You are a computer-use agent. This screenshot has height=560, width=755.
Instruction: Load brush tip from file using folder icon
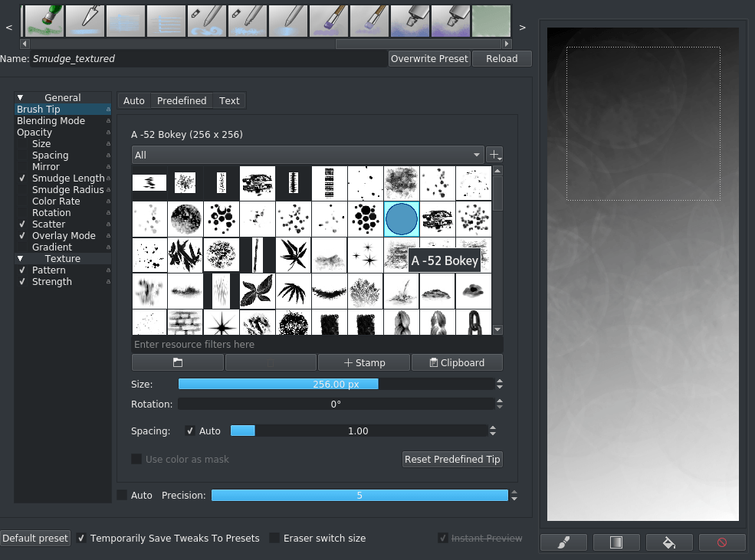(177, 362)
